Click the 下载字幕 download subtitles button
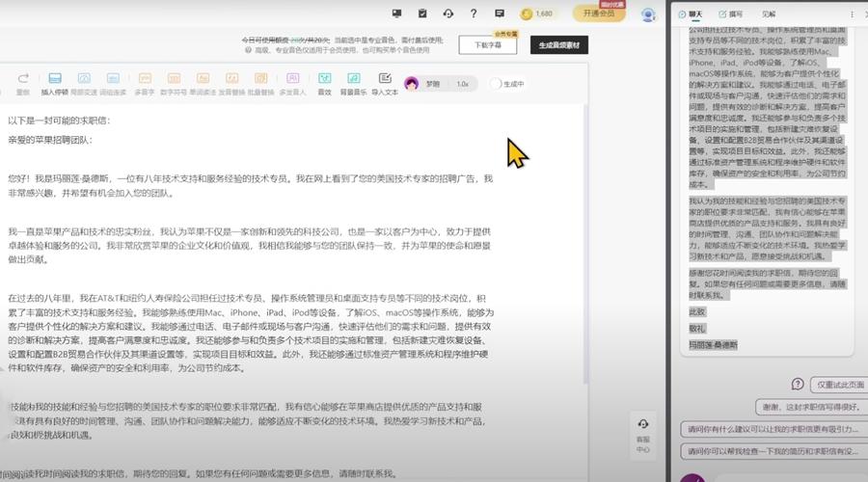 point(488,44)
